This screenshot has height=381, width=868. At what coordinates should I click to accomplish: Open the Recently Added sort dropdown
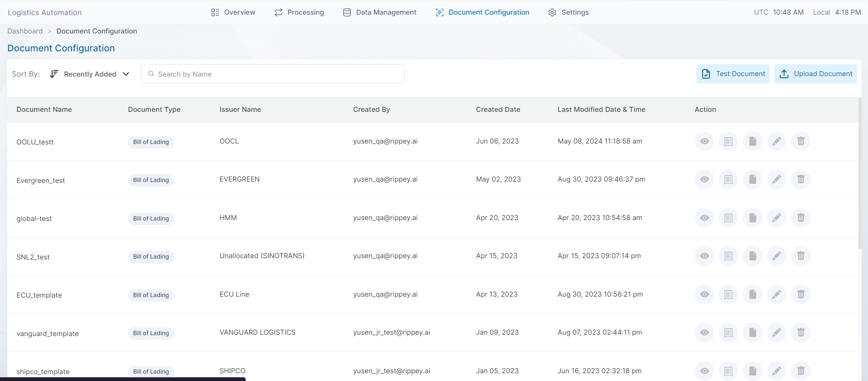90,74
